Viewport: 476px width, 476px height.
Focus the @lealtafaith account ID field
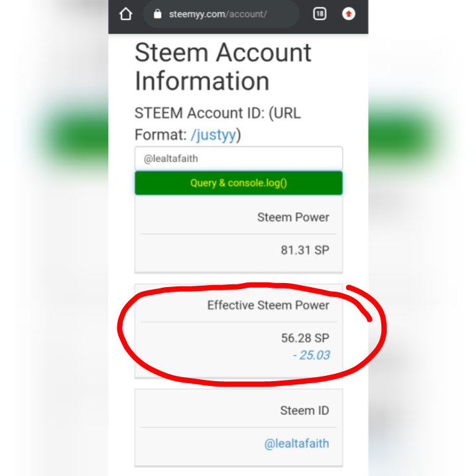[x=239, y=158]
